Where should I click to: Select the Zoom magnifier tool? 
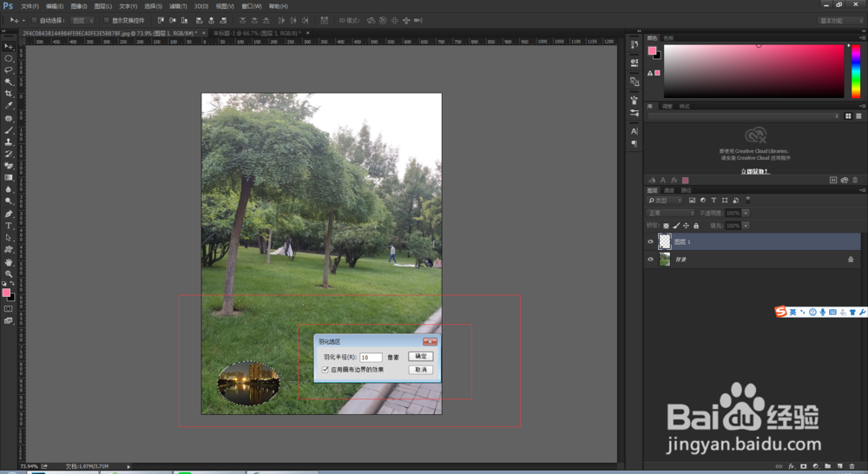(9, 273)
